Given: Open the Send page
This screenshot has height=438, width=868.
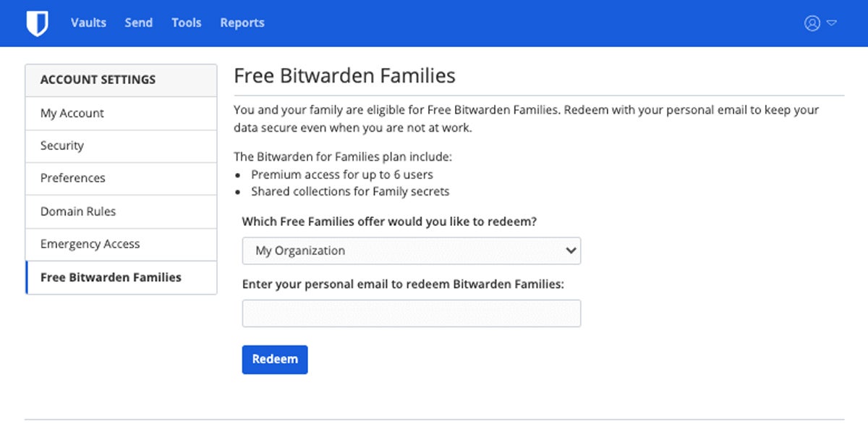Looking at the screenshot, I should [x=138, y=23].
